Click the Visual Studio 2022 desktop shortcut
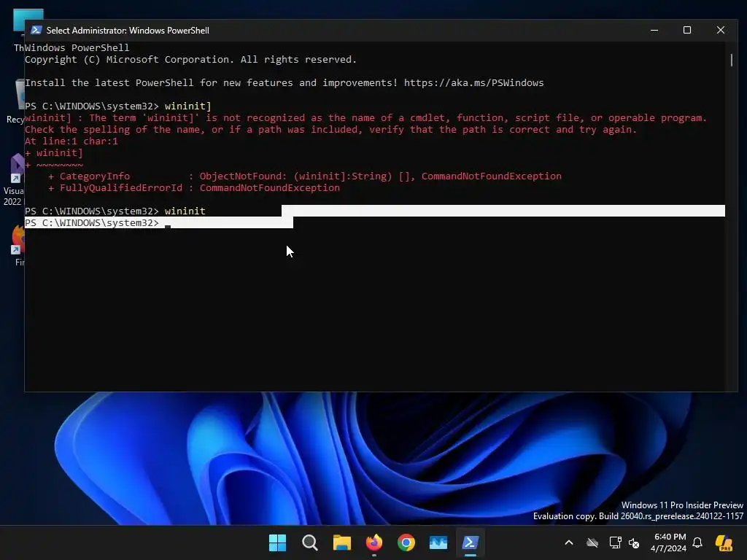The height and width of the screenshot is (560, 747). click(15, 180)
